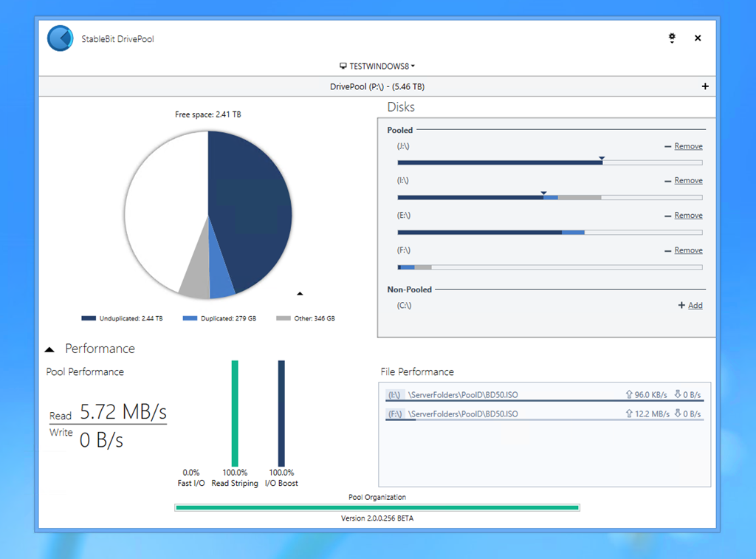
Task: Open the TESTWINDOWS8 computer dropdown
Action: click(377, 66)
